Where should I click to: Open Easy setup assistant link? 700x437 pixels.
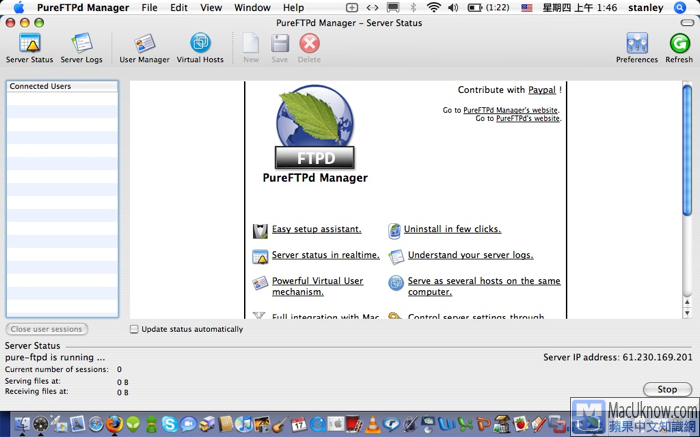(317, 229)
